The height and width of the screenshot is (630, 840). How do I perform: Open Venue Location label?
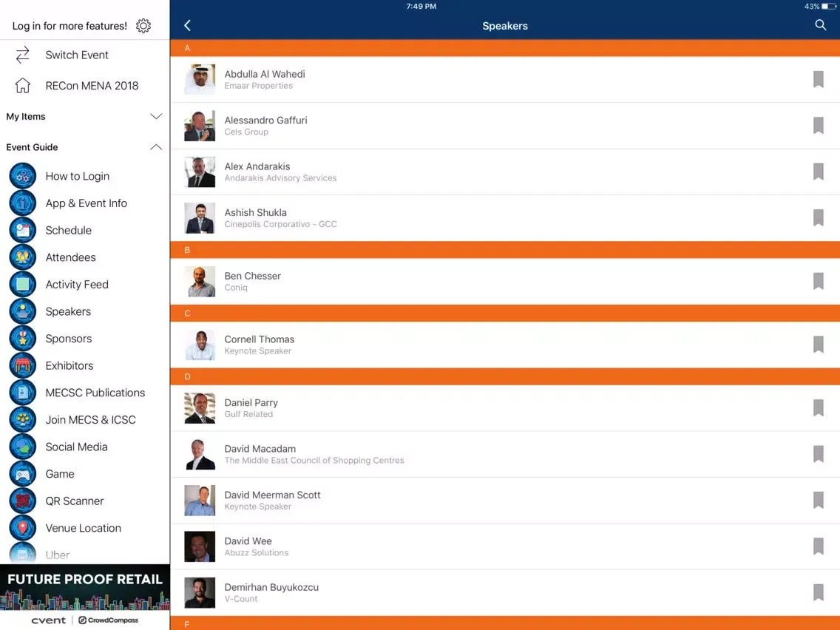click(83, 528)
